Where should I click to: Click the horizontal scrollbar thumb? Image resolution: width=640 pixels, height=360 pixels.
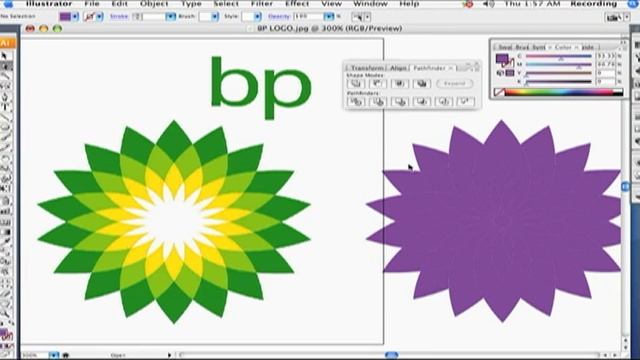click(x=391, y=355)
